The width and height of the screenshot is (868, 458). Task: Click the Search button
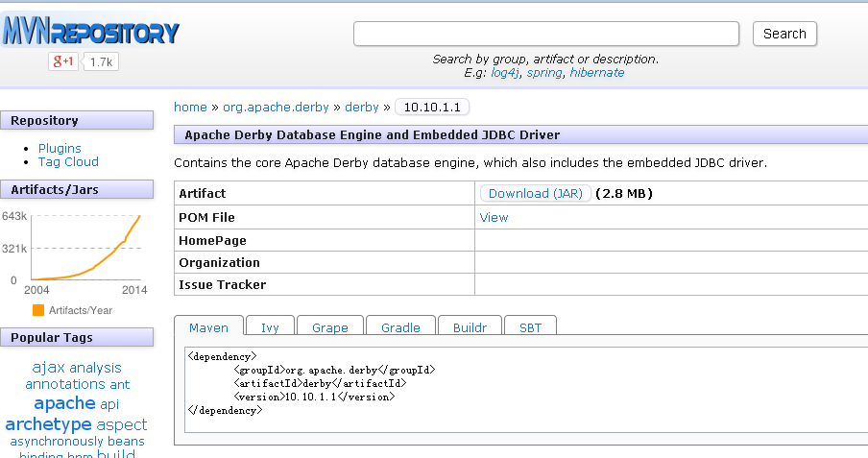coord(784,34)
